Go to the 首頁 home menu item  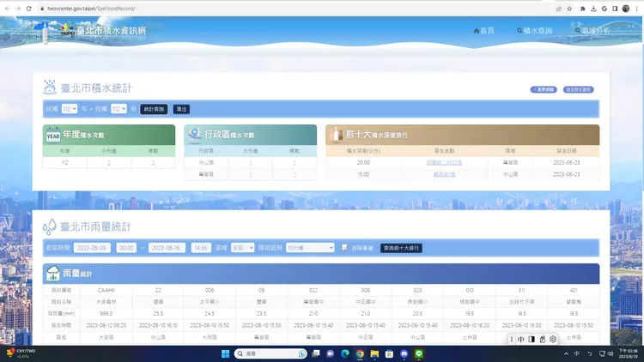[484, 31]
